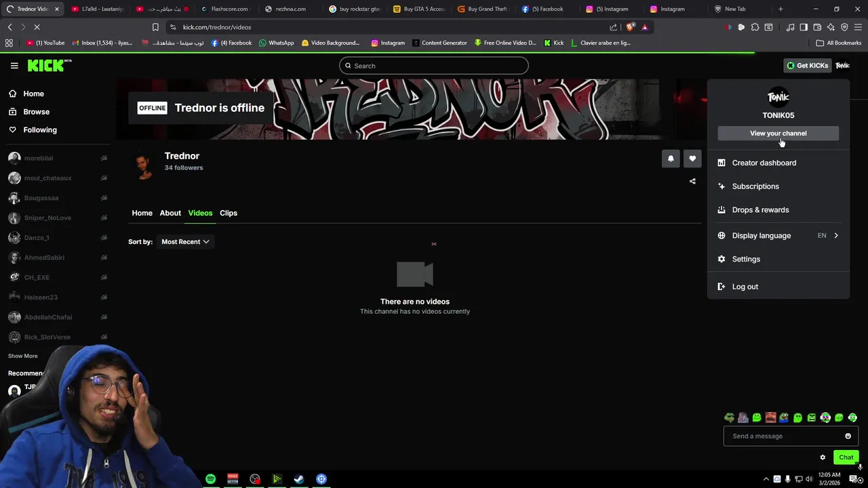This screenshot has width=868, height=488.
Task: Switch to the Flashscore.com browser tab
Action: click(x=226, y=9)
